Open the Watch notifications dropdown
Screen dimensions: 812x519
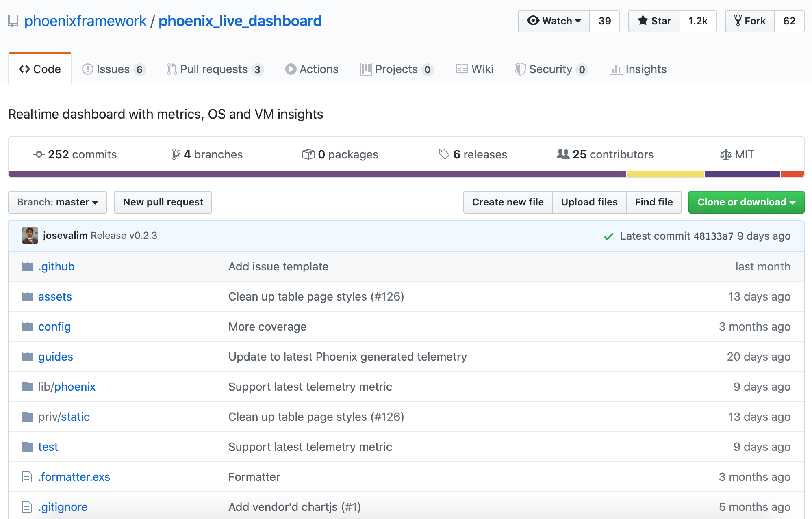[x=554, y=21]
